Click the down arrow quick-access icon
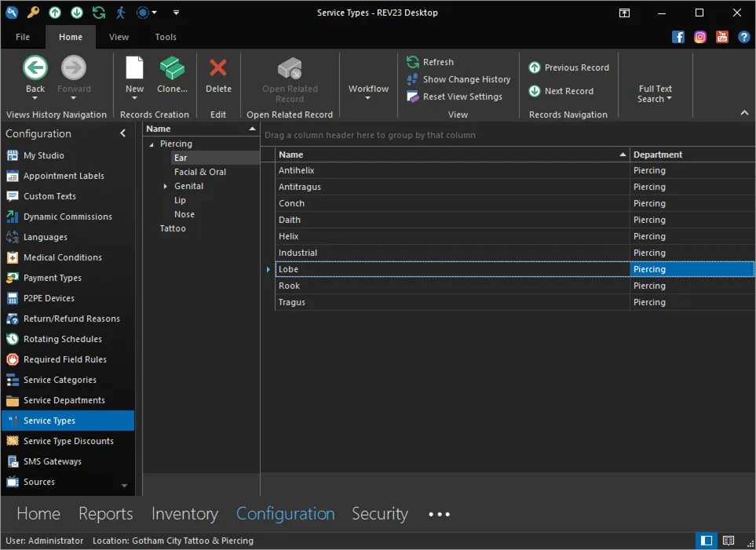This screenshot has width=756, height=550. [x=77, y=13]
